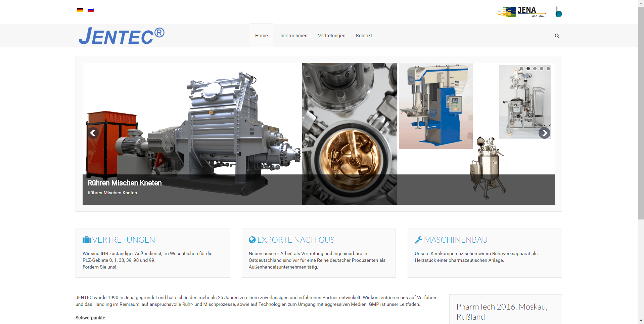
Task: Open the Vertretungen menu item
Action: (332, 36)
